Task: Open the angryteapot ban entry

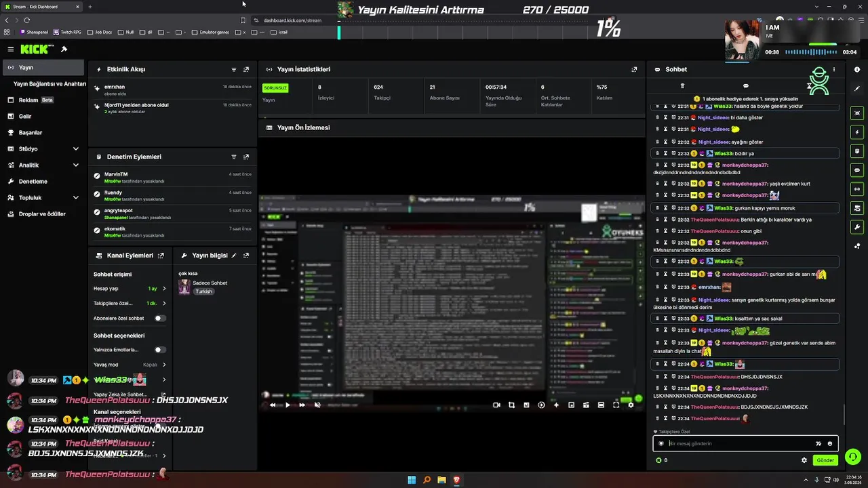Action: tap(173, 214)
